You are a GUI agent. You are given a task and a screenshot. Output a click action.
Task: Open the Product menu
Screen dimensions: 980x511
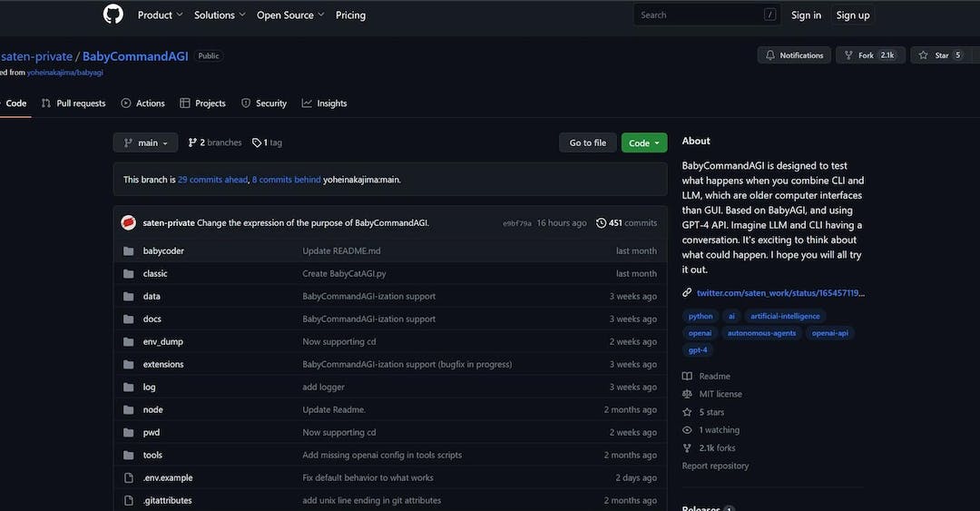pos(160,15)
